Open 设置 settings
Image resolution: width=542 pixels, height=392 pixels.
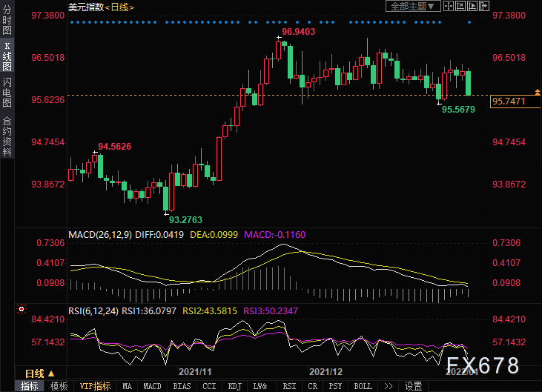pyautogui.click(x=414, y=386)
